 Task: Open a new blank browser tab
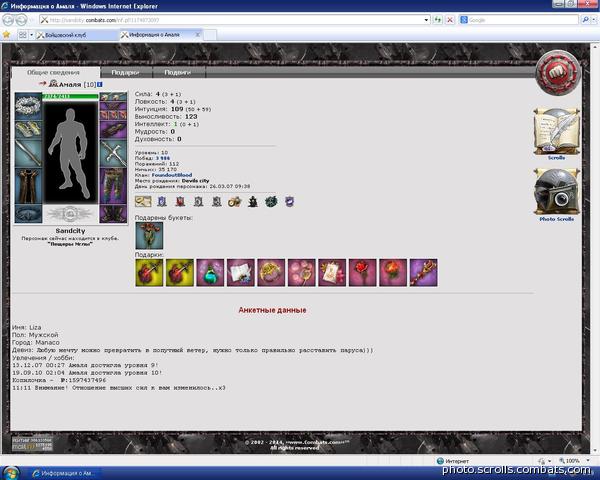210,35
